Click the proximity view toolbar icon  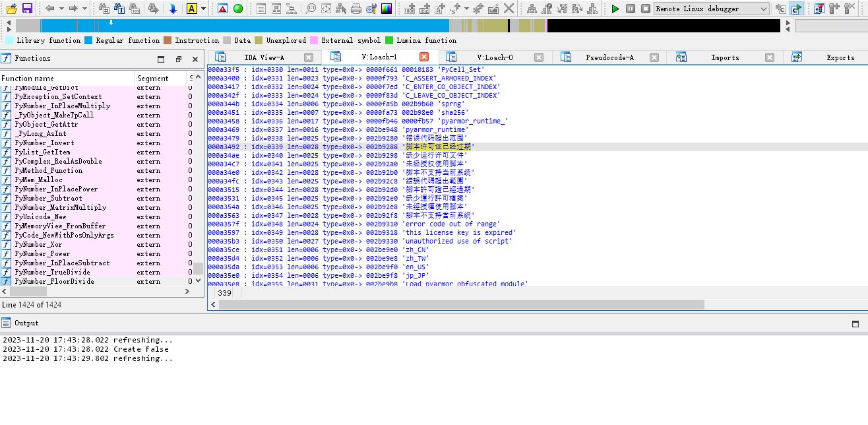(292, 9)
